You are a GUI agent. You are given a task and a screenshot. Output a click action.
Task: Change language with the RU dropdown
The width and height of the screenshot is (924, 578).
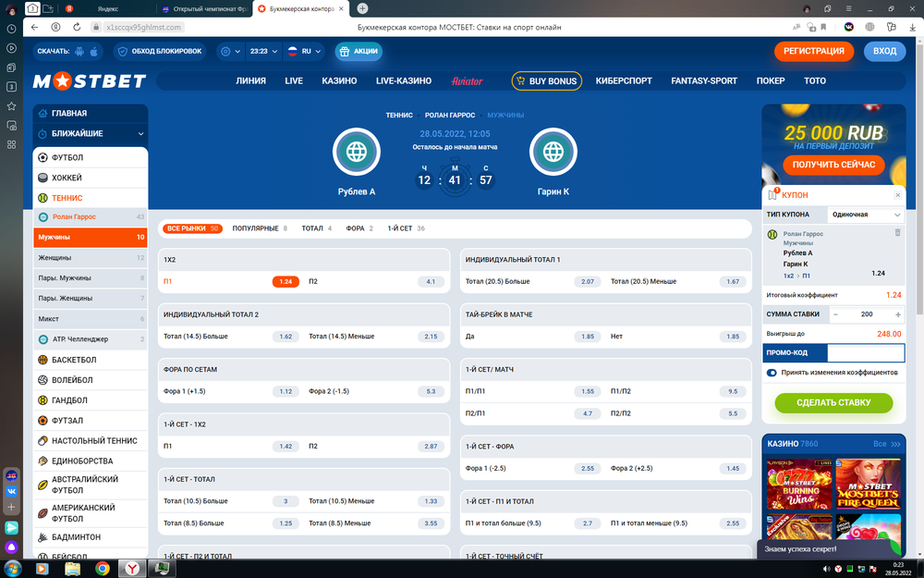[x=304, y=51]
